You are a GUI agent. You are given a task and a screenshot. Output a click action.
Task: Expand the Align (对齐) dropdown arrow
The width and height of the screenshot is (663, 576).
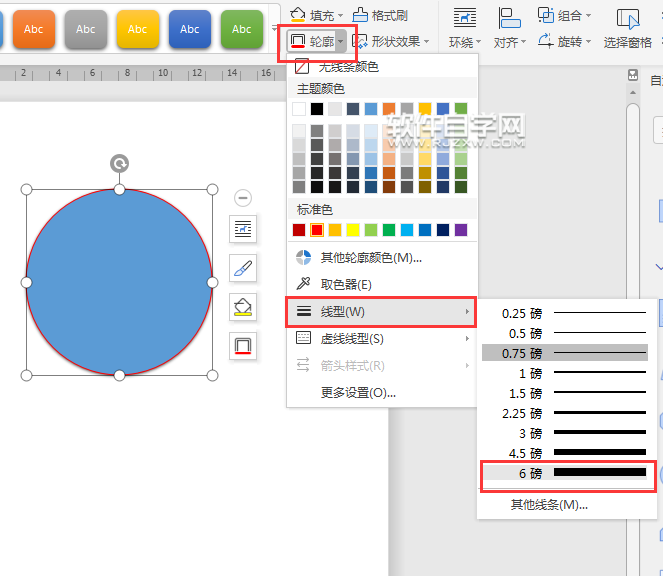(523, 42)
